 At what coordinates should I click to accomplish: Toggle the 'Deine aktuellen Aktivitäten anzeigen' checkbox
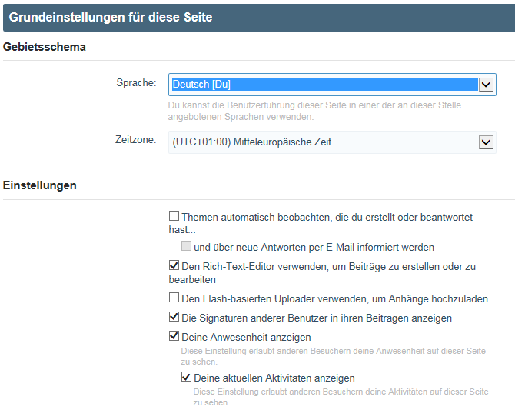186,378
